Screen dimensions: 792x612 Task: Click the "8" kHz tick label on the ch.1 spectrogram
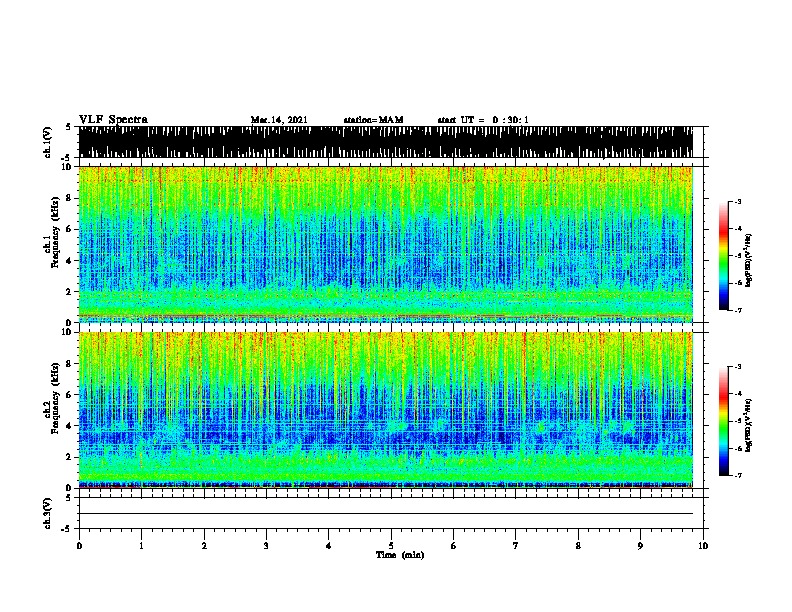pos(70,198)
